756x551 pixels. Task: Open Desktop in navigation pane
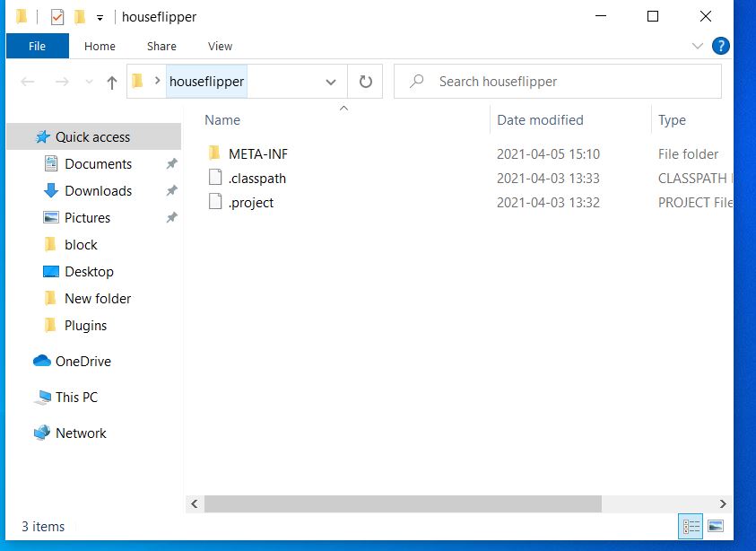[89, 272]
